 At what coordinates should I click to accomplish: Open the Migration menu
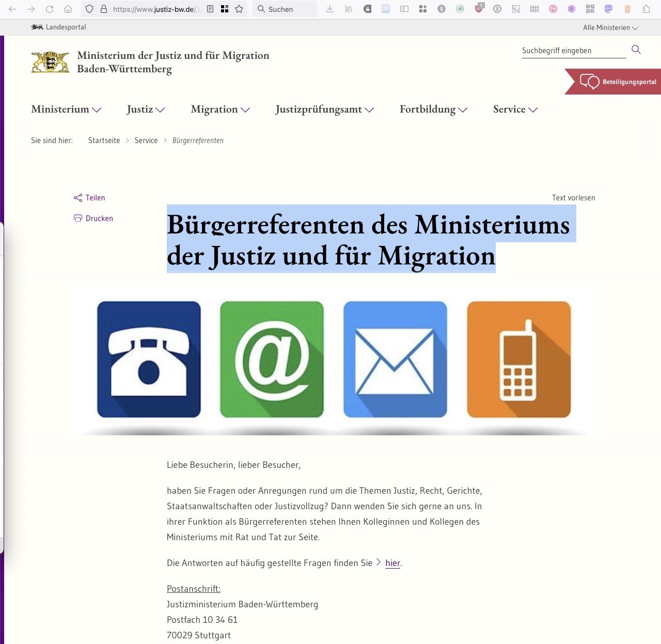coord(220,109)
